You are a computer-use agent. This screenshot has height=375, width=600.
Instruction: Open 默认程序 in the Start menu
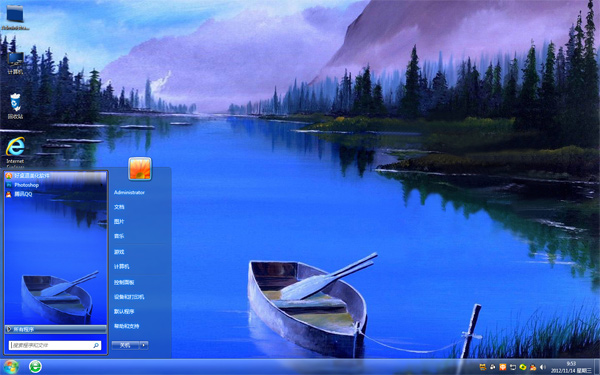(124, 311)
